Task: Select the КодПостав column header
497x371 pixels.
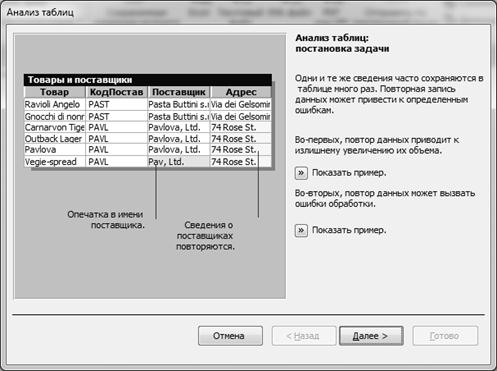Action: (116, 92)
